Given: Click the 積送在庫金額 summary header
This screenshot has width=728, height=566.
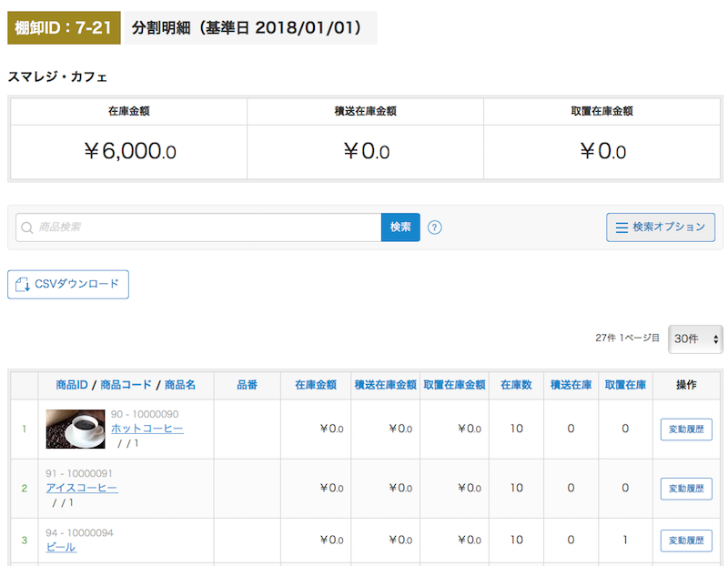Looking at the screenshot, I should pos(366,111).
